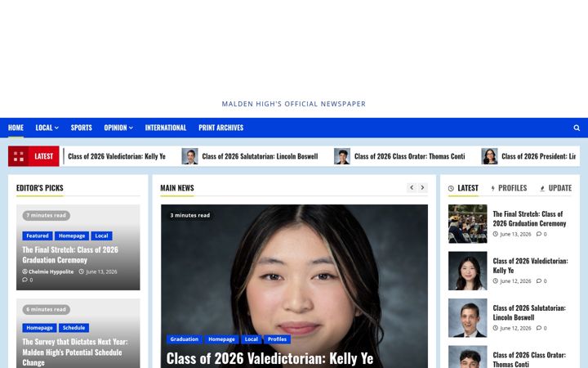Open the International menu item

[166, 128]
